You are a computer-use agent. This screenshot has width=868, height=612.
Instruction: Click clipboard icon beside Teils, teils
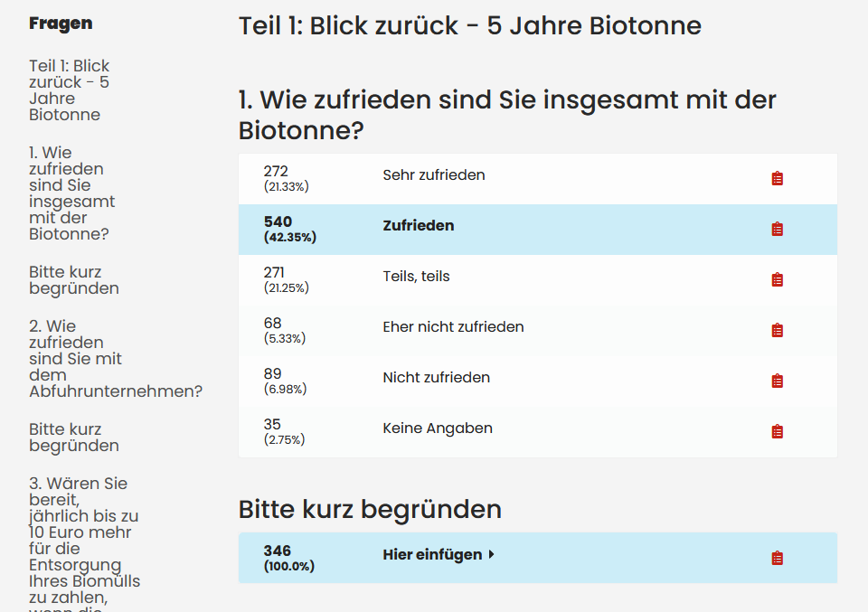[777, 280]
